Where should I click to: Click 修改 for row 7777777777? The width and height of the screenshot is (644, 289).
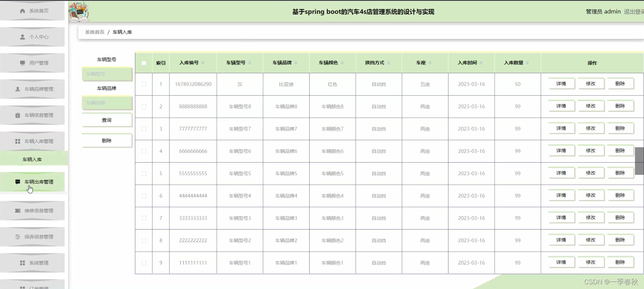click(x=590, y=128)
